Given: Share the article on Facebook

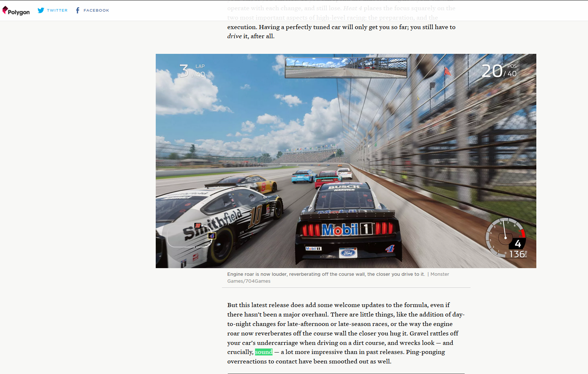Looking at the screenshot, I should click(x=92, y=10).
